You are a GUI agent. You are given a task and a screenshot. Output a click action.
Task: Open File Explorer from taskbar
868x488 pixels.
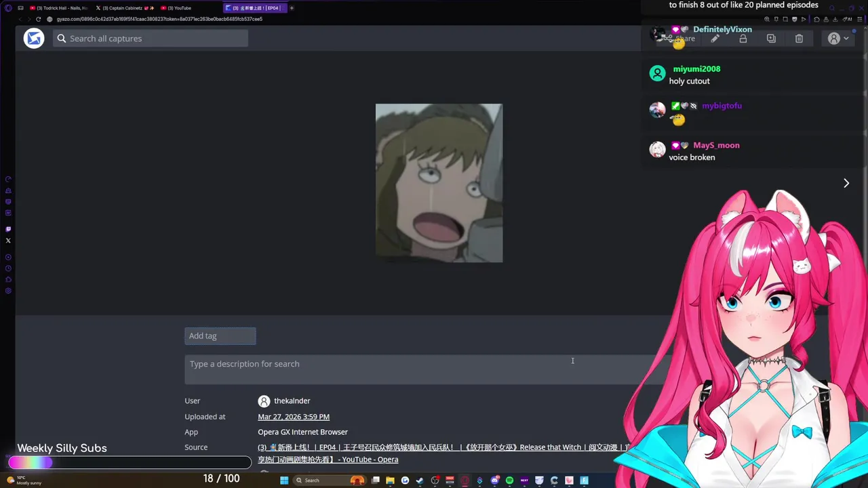390,481
